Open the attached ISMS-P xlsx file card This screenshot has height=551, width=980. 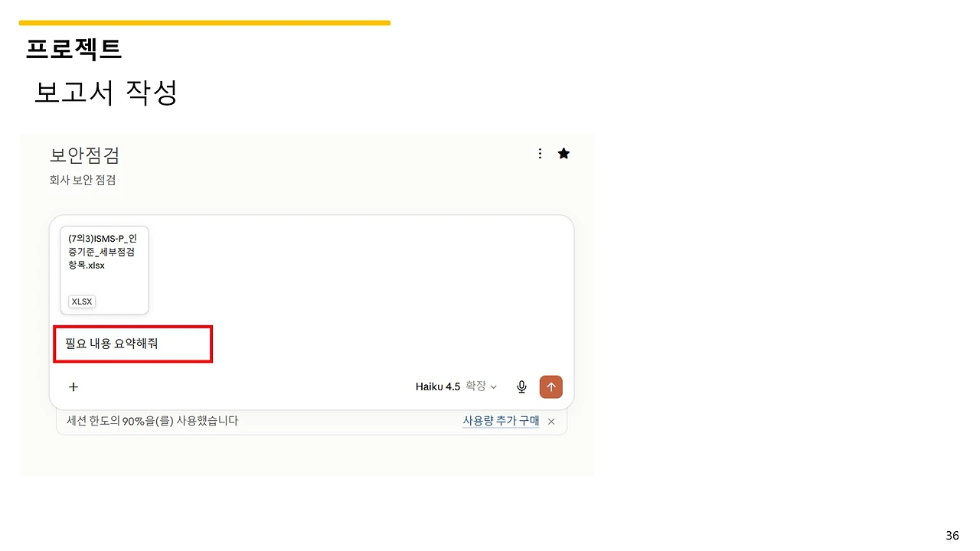(x=104, y=270)
